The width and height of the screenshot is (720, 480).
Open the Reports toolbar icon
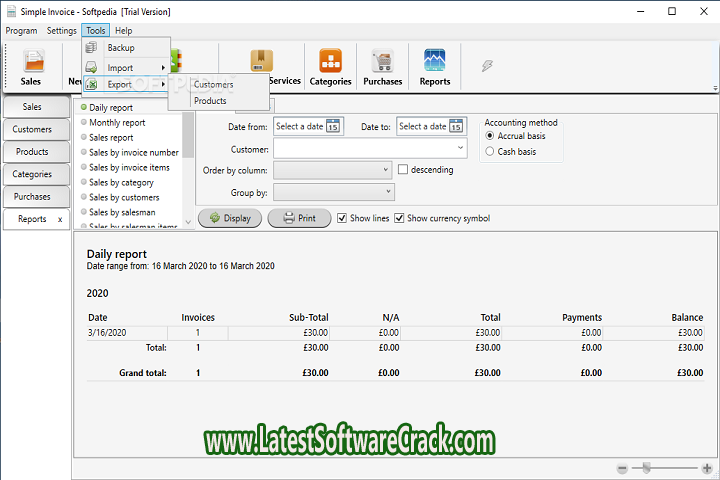coord(434,67)
